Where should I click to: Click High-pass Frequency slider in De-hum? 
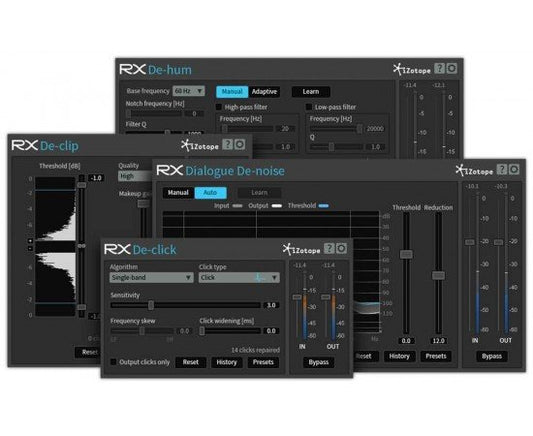247,129
